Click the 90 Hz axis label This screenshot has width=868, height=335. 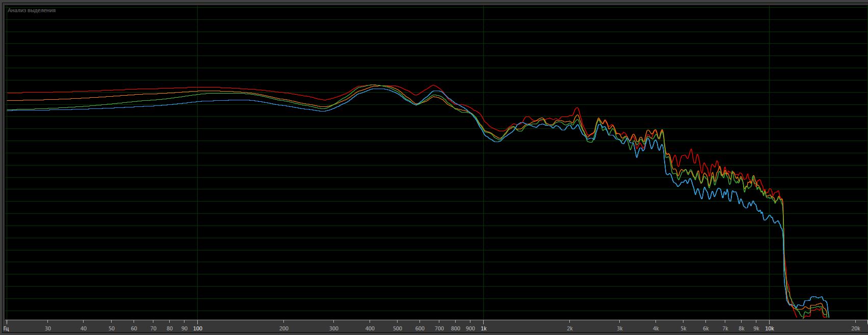click(185, 328)
